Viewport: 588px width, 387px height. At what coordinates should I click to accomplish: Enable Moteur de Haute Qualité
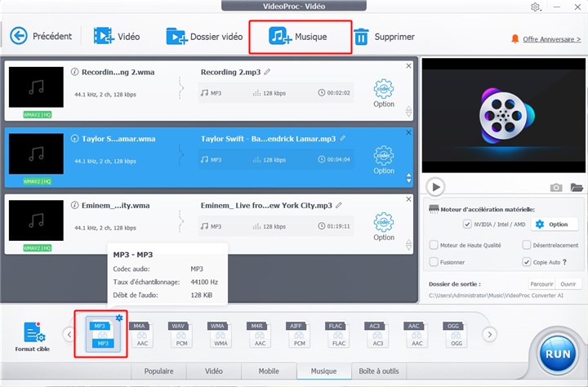(434, 245)
